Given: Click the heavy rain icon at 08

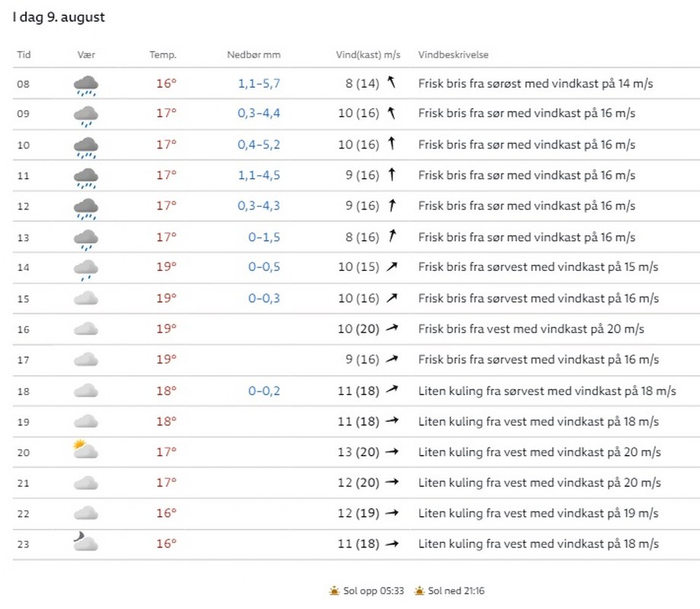Looking at the screenshot, I should click(x=86, y=84).
